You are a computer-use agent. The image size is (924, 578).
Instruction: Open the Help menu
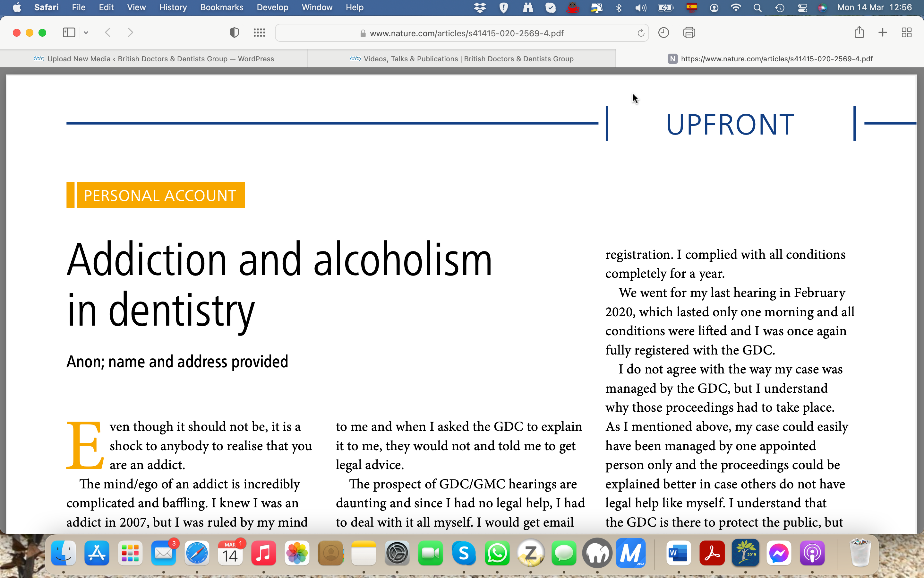[x=354, y=7]
